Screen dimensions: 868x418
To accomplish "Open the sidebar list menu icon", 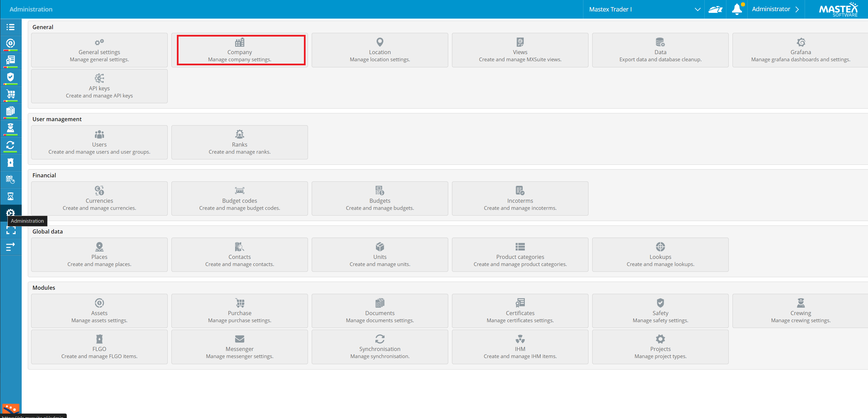I will coord(11,27).
